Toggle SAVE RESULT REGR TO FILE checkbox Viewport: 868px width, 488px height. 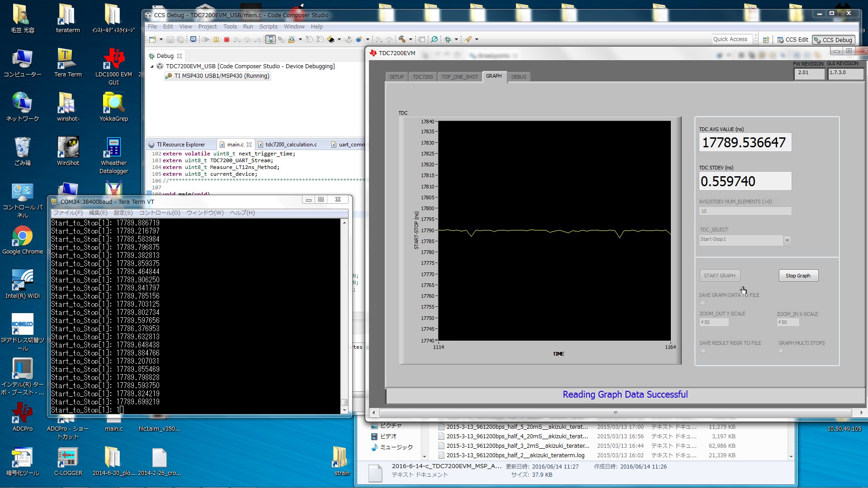pyautogui.click(x=703, y=350)
